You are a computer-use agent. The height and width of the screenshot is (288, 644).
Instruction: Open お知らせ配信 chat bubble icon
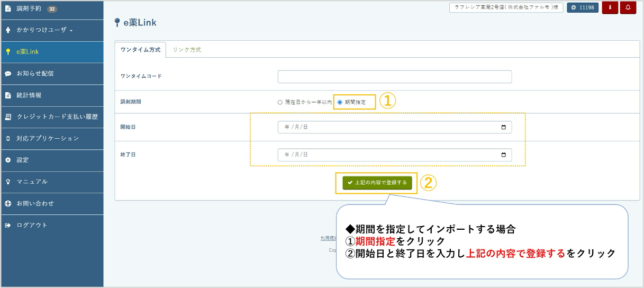8,74
